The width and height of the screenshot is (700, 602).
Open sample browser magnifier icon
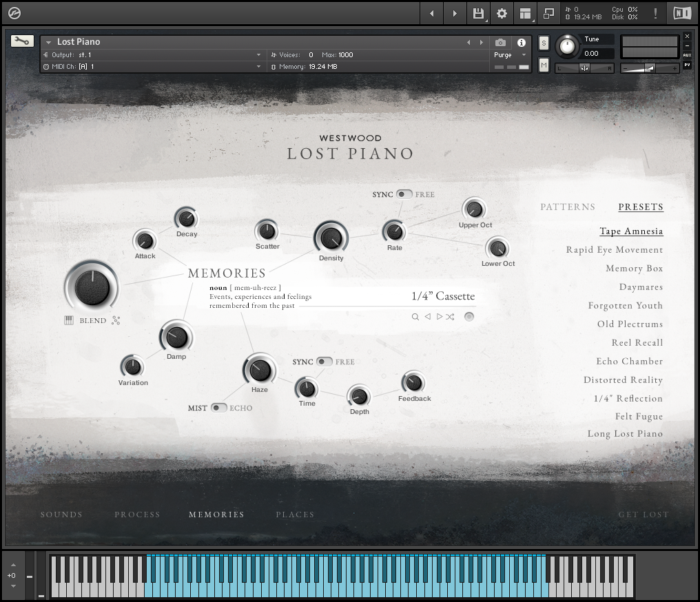(x=415, y=317)
